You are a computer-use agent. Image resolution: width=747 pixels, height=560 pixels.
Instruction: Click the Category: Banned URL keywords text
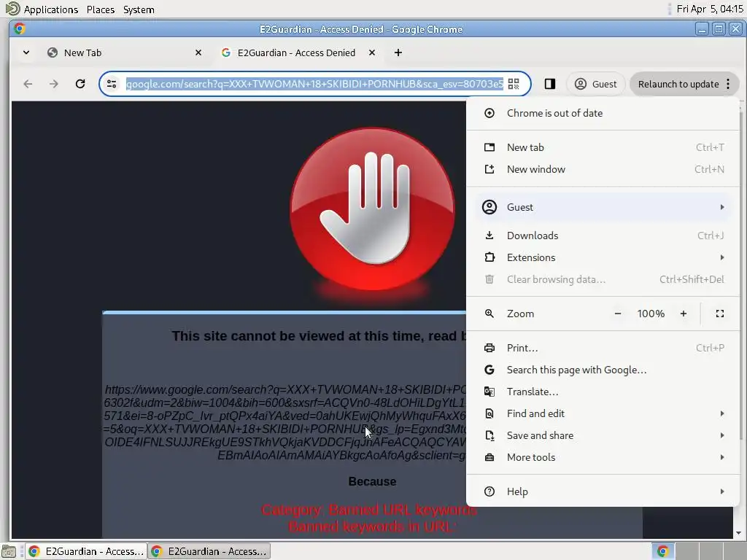(x=369, y=510)
